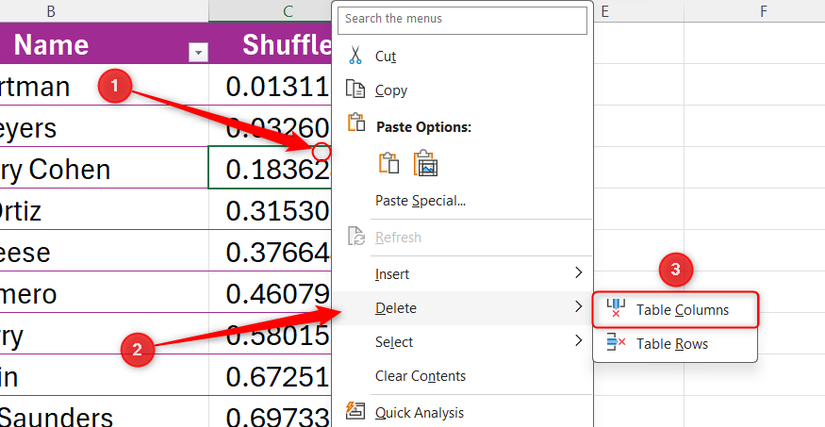
Task: Select the name cell ending in eese
Action: 104,250
